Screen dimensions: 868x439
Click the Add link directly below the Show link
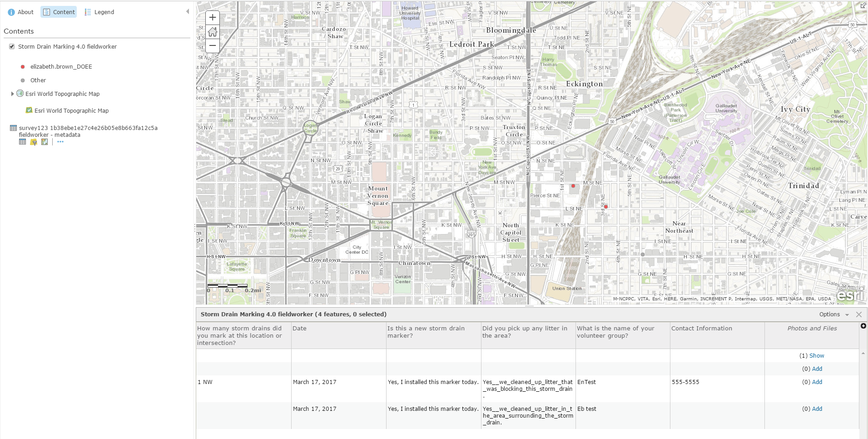pos(817,369)
